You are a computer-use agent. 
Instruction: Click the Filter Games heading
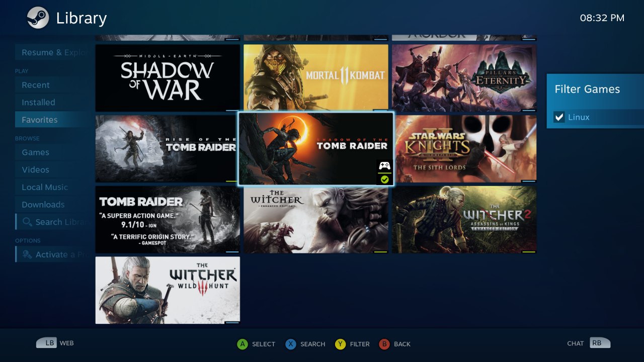pyautogui.click(x=587, y=89)
